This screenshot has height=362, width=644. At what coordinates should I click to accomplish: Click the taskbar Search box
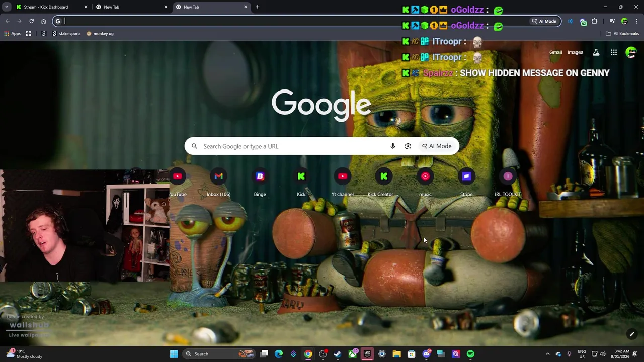218,354
